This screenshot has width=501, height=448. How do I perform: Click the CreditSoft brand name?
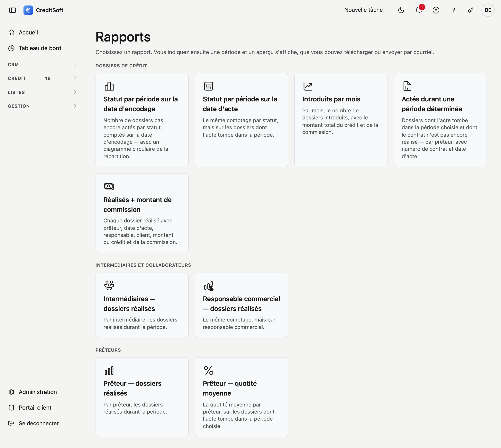[50, 10]
